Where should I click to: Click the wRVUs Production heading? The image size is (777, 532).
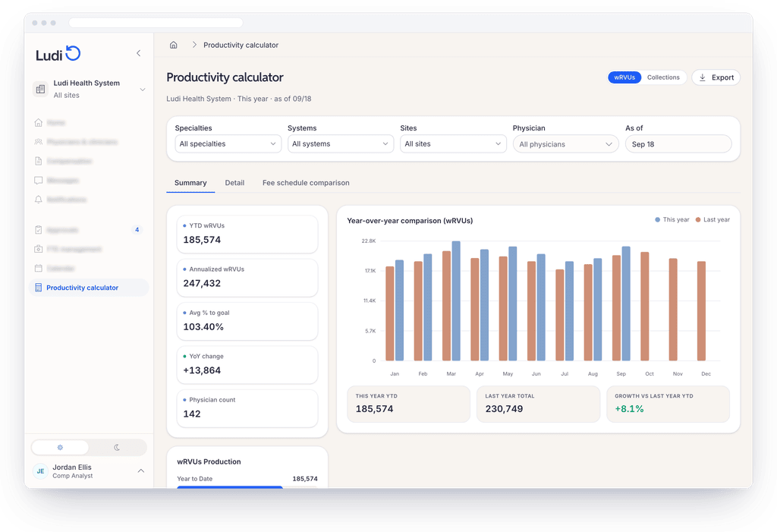click(x=209, y=461)
